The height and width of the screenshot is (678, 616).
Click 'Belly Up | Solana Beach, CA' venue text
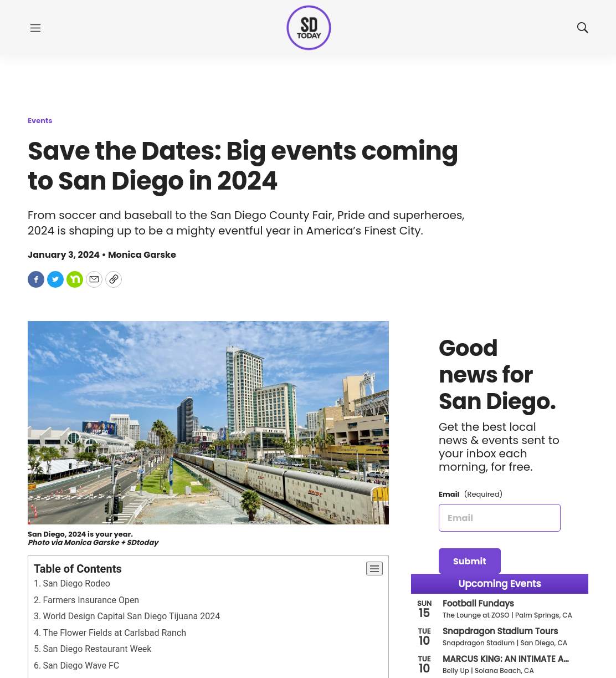pyautogui.click(x=488, y=671)
